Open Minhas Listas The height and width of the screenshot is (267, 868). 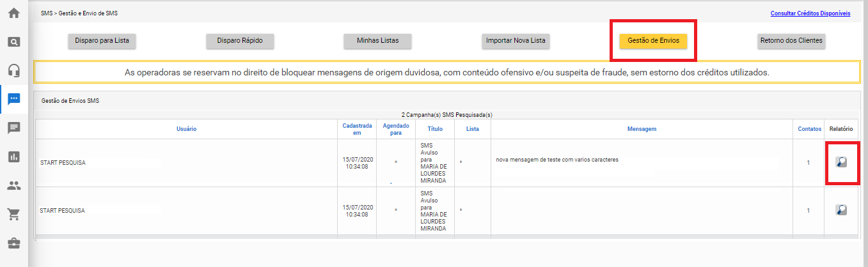pos(377,41)
